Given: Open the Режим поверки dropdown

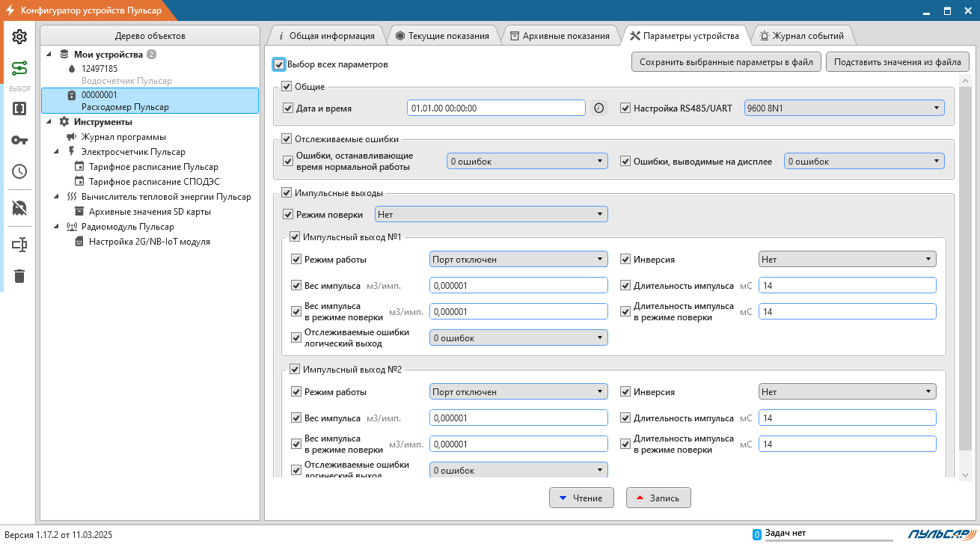Looking at the screenshot, I should [491, 214].
